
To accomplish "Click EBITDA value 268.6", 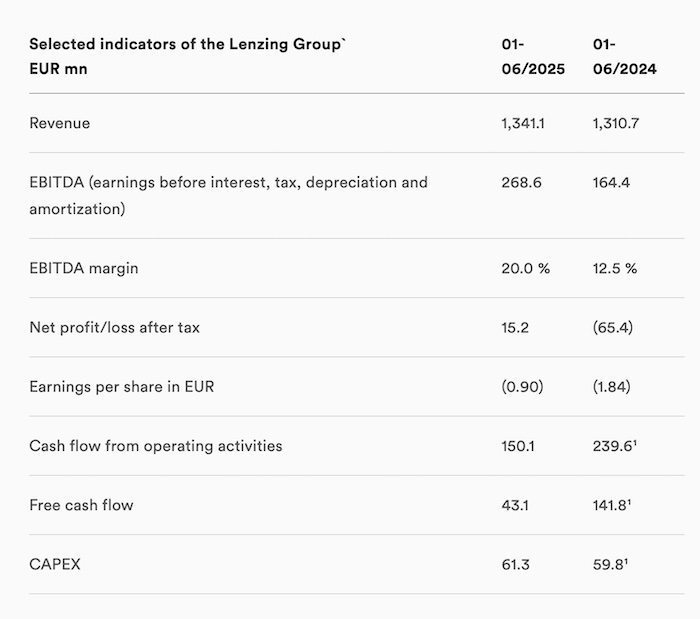I will [x=521, y=183].
